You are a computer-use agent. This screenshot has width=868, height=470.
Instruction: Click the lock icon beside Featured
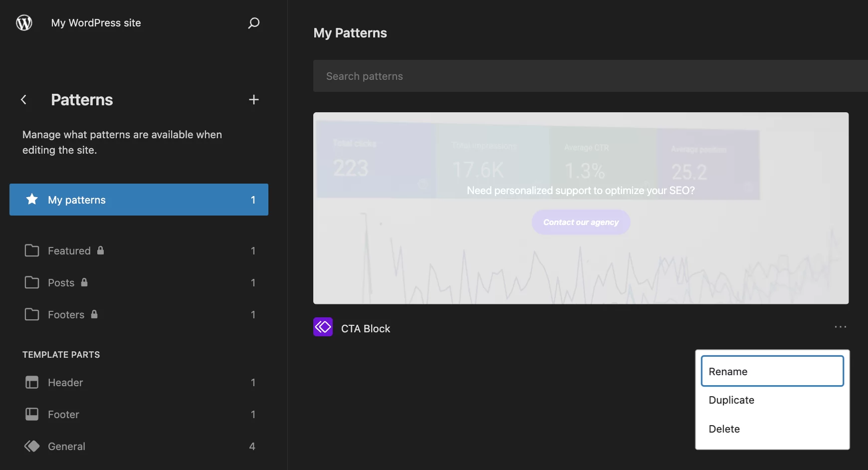(x=101, y=250)
